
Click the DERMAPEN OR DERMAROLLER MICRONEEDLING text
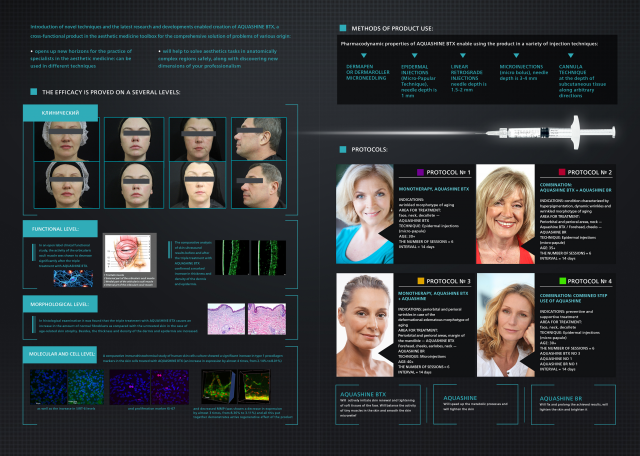(367, 72)
